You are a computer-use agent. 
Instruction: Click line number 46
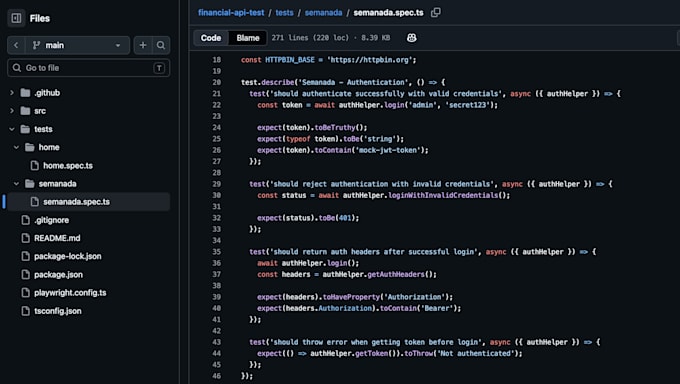[x=217, y=376]
